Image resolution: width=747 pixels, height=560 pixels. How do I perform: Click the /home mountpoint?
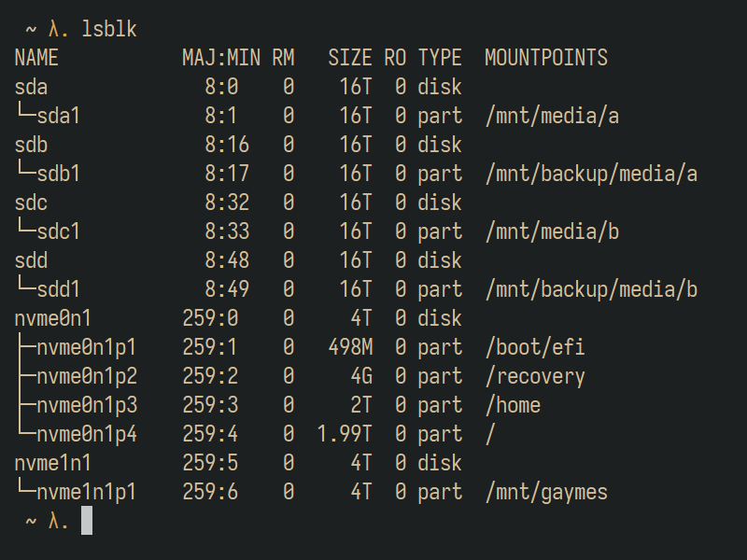(x=513, y=405)
